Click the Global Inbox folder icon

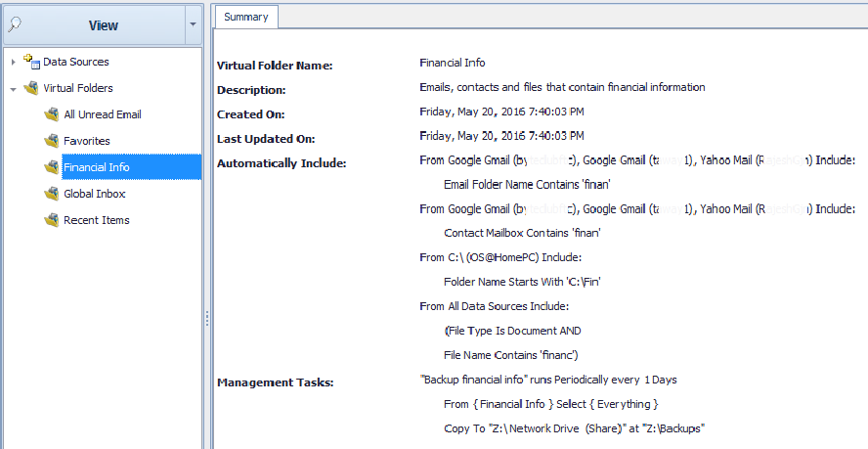(x=52, y=194)
